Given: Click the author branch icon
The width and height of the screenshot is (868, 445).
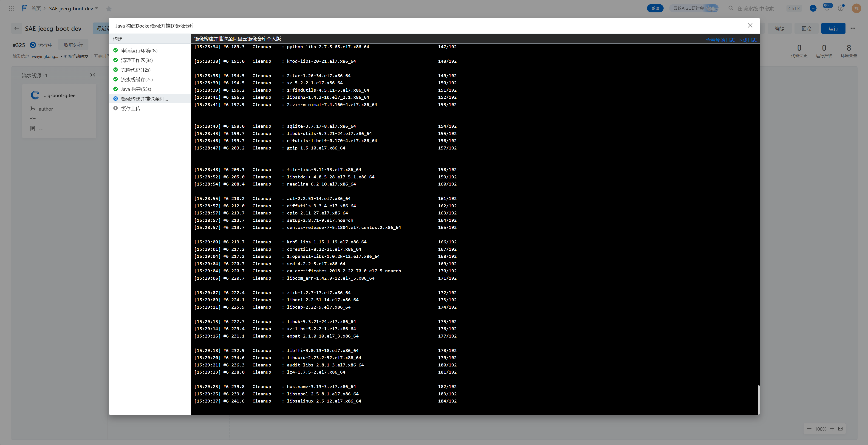Looking at the screenshot, I should pyautogui.click(x=33, y=109).
